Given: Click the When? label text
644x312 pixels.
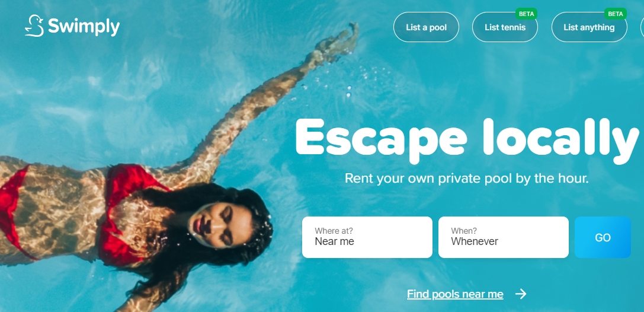Looking at the screenshot, I should (464, 231).
